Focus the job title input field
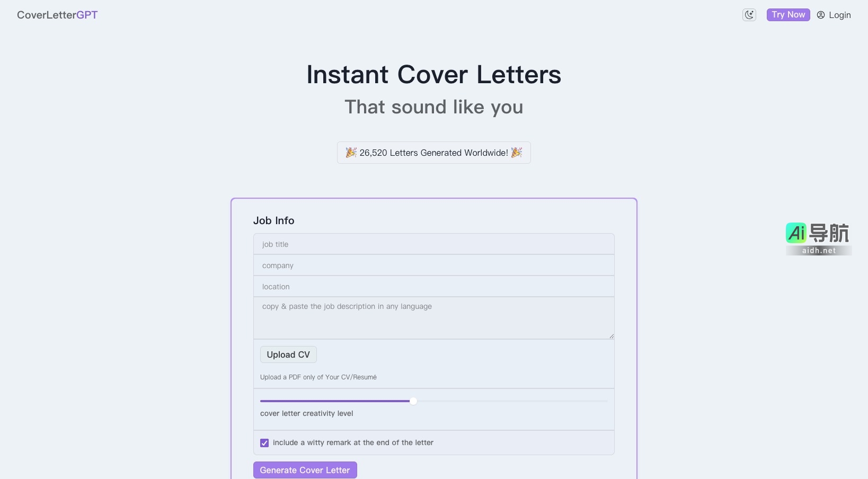This screenshot has width=868, height=479. [x=433, y=244]
